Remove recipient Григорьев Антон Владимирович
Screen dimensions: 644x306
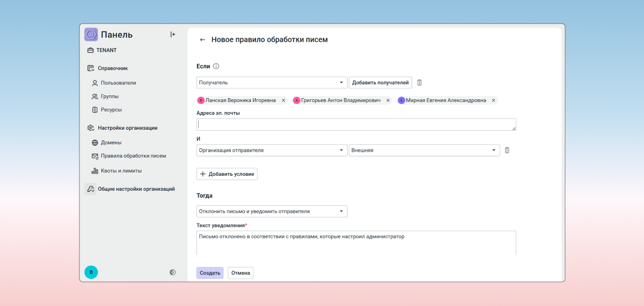point(388,100)
